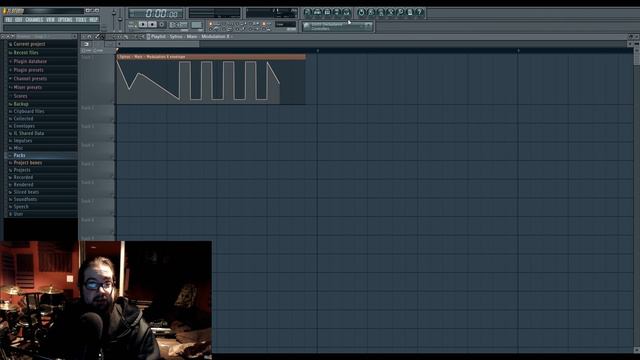Open the Collected folder
The image size is (640, 360).
pyautogui.click(x=41, y=118)
